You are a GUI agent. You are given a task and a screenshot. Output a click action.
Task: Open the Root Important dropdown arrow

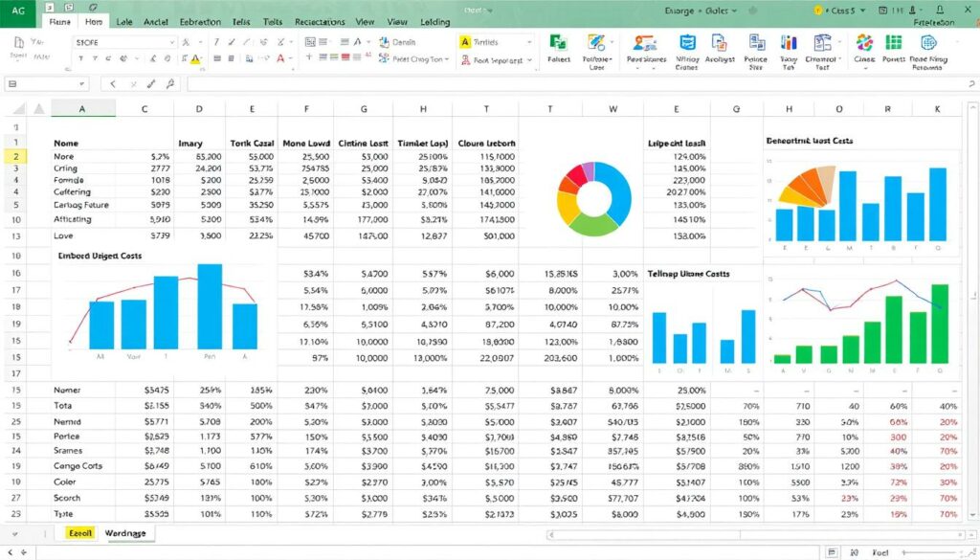[x=529, y=60]
